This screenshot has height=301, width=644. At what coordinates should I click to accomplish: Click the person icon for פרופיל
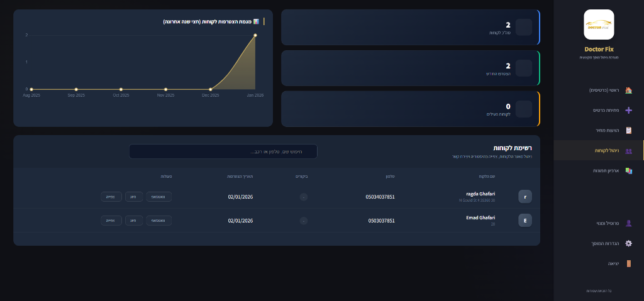(x=628, y=223)
